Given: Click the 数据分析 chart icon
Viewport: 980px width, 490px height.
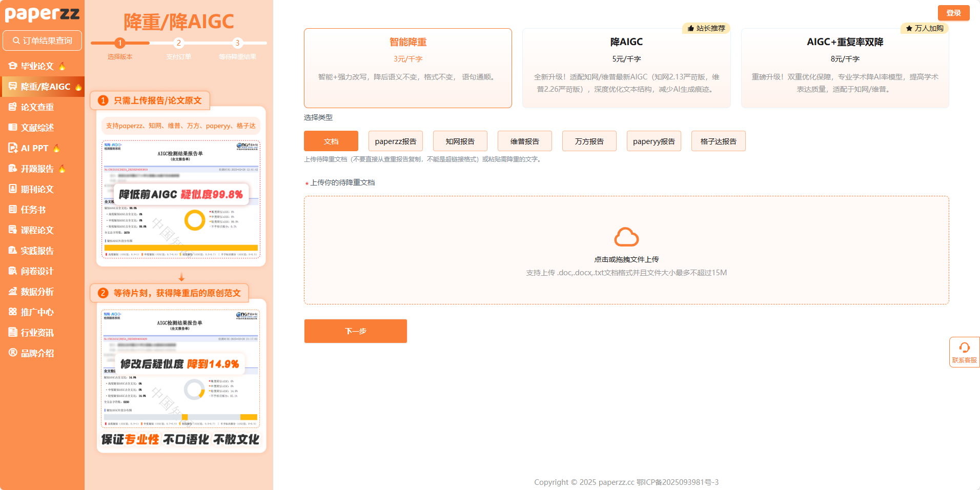Looking at the screenshot, I should point(13,292).
